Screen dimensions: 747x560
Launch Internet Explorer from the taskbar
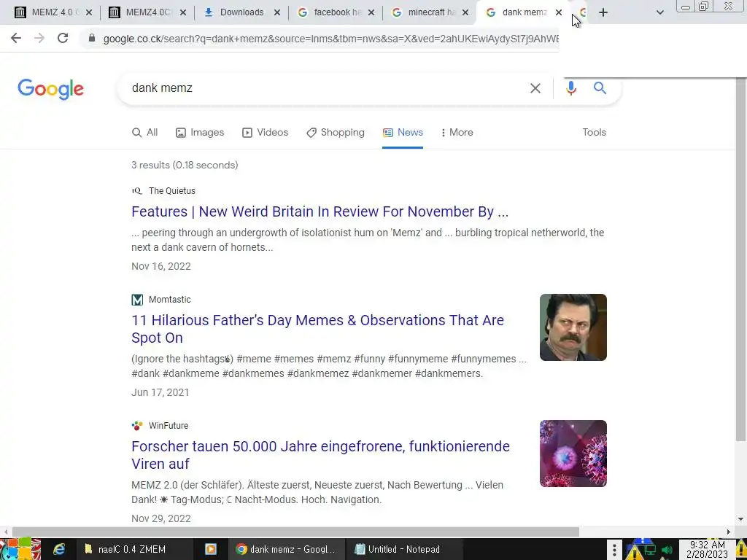[x=59, y=549]
